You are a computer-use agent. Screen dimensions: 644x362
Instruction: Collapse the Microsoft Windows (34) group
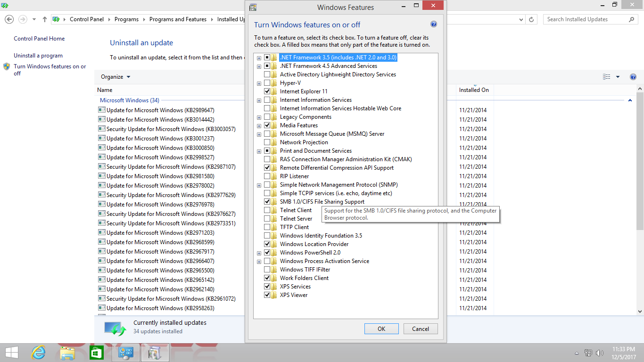pyautogui.click(x=630, y=100)
